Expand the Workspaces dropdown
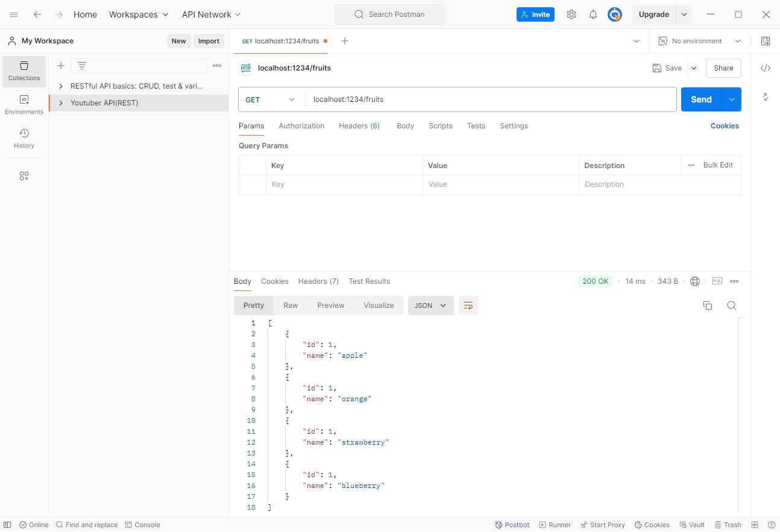 coord(139,14)
